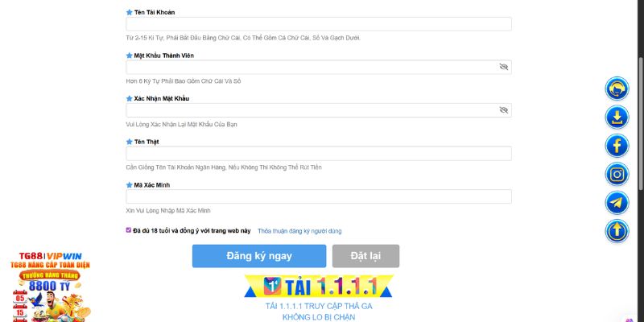Click 'Xin Vui Lòng Nhập Mã Xác Minh' hint
The height and width of the screenshot is (322, 644).
pos(168,211)
